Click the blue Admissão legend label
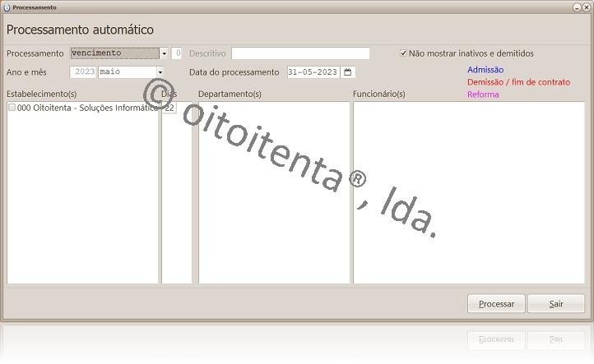594x364 pixels. pos(485,70)
